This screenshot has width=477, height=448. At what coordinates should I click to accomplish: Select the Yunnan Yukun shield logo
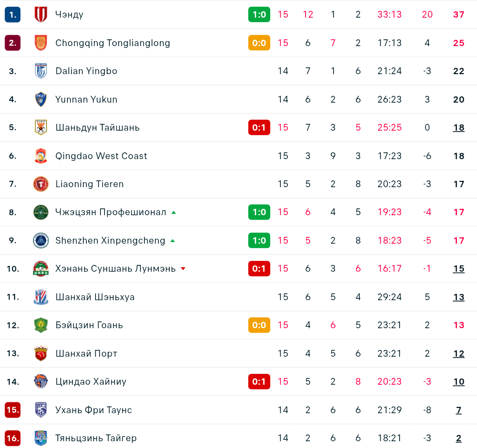pyautogui.click(x=41, y=99)
